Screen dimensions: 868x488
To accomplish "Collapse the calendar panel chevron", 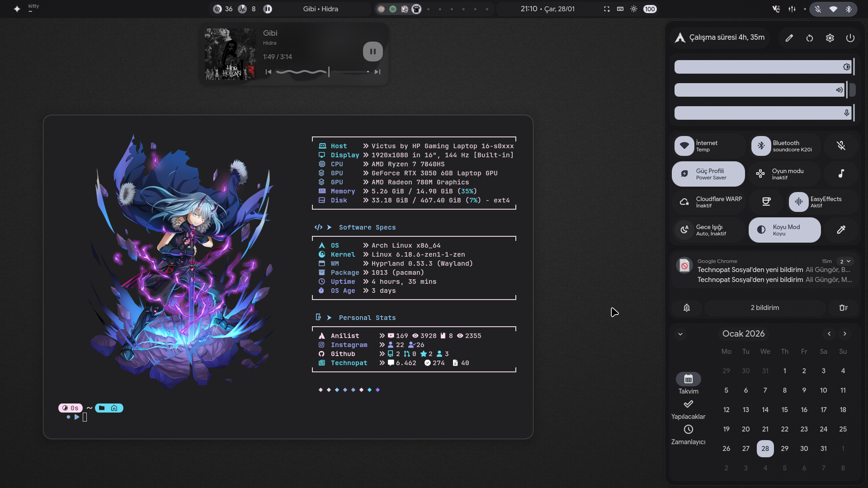I will click(x=680, y=334).
